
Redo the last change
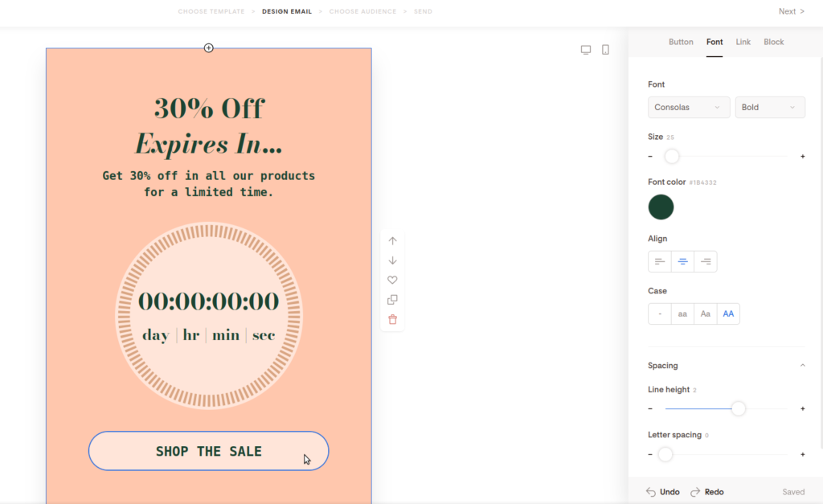(707, 492)
